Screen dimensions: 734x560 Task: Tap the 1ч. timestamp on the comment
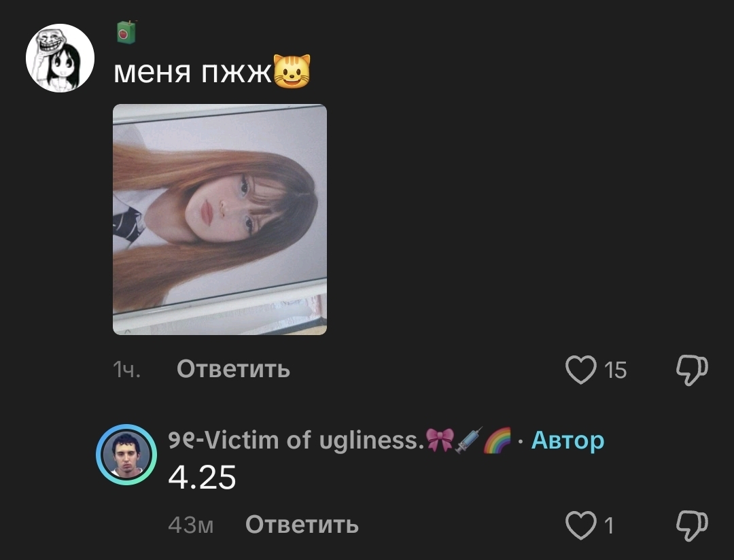[127, 370]
